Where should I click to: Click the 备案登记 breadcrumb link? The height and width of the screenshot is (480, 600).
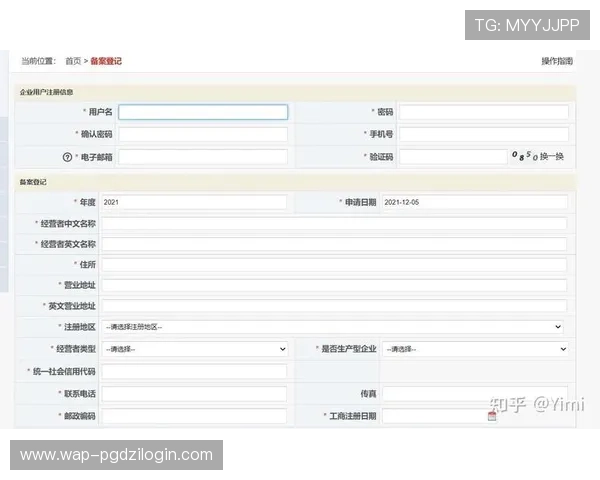tap(106, 61)
